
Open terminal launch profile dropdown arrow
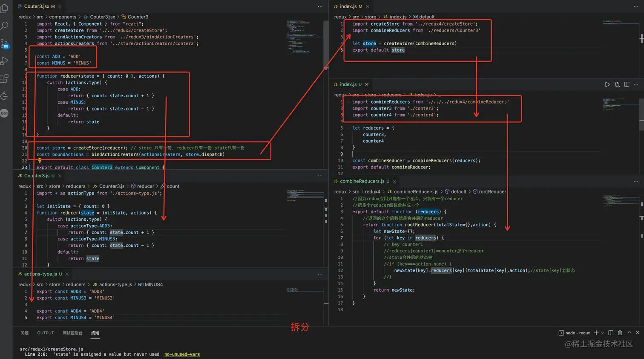(602, 333)
